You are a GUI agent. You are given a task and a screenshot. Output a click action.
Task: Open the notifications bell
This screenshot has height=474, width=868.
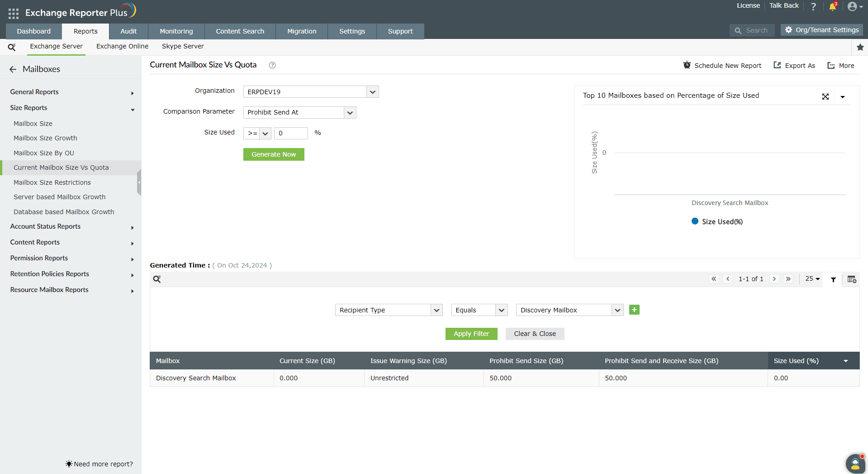(x=833, y=7)
